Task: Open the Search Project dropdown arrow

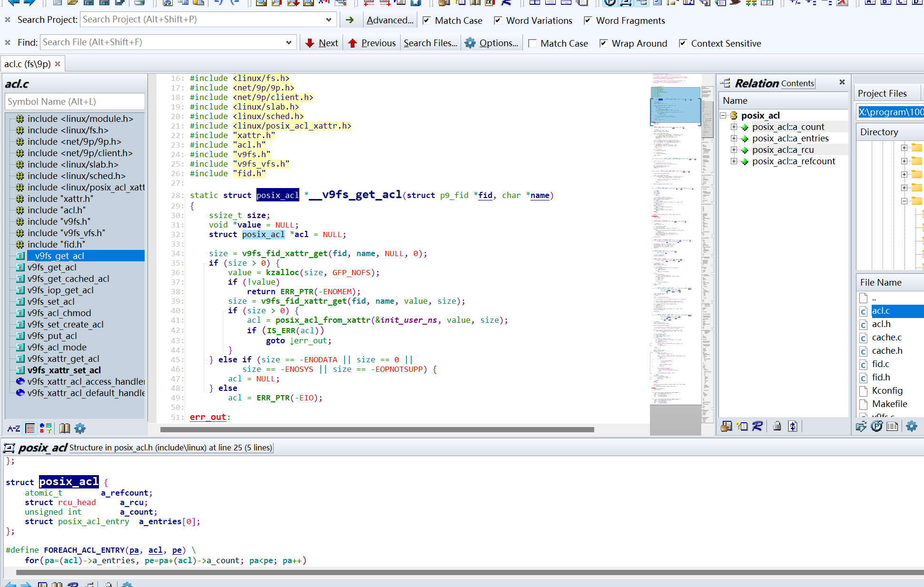Action: 328,20
